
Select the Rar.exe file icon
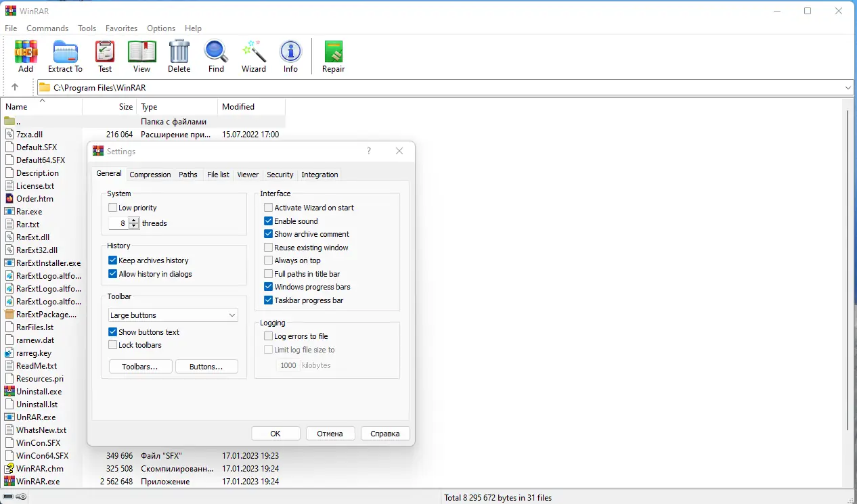pos(9,212)
